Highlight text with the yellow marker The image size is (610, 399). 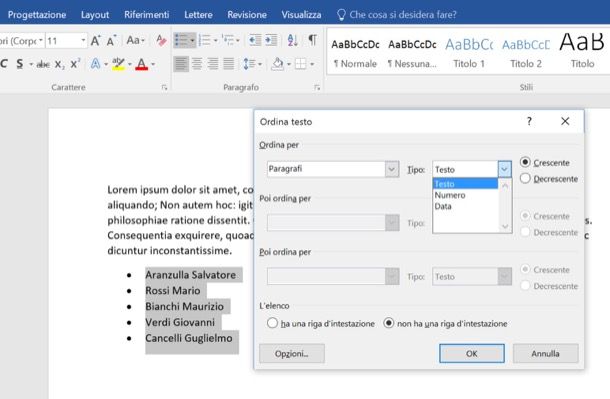click(x=118, y=64)
